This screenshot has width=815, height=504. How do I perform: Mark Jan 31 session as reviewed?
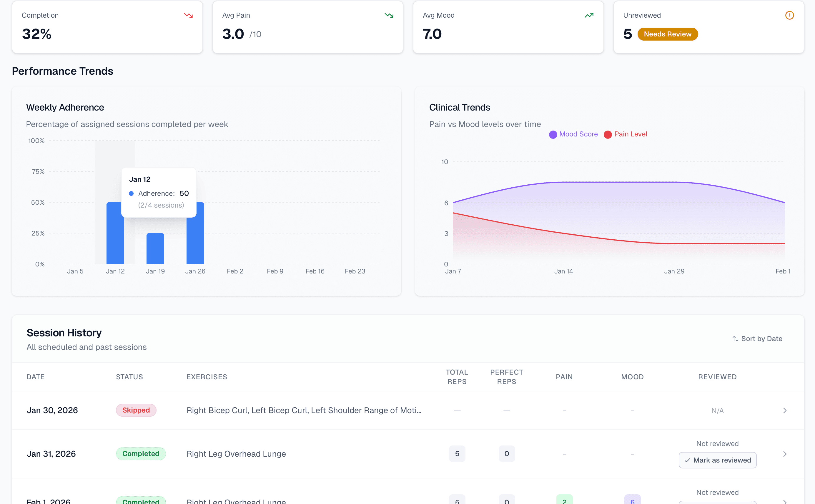[717, 460]
